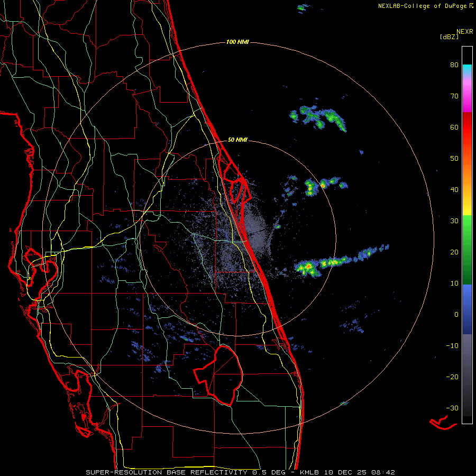Select the KMLB radar site identifier in caption
The width and height of the screenshot is (476, 476).
310,472
